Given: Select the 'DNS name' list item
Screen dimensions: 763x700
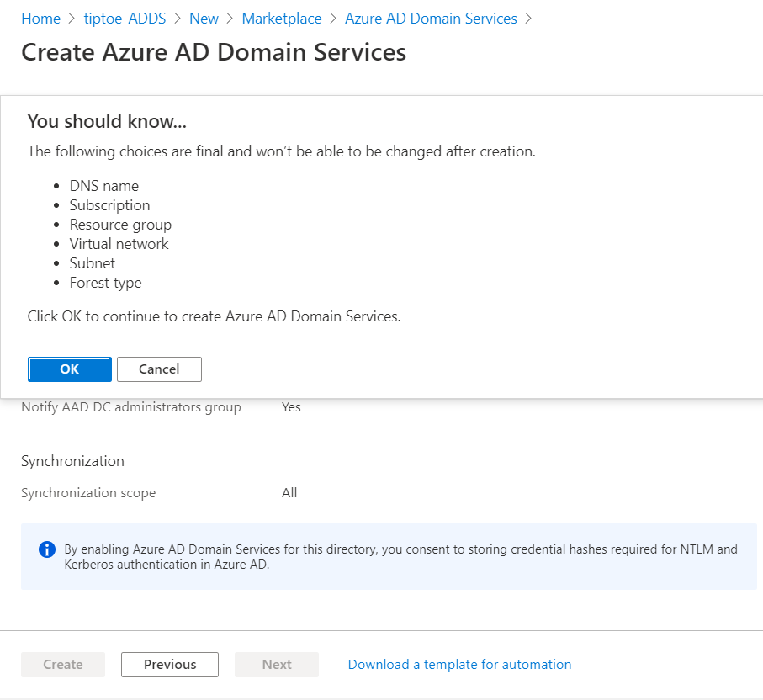Looking at the screenshot, I should coord(104,186).
